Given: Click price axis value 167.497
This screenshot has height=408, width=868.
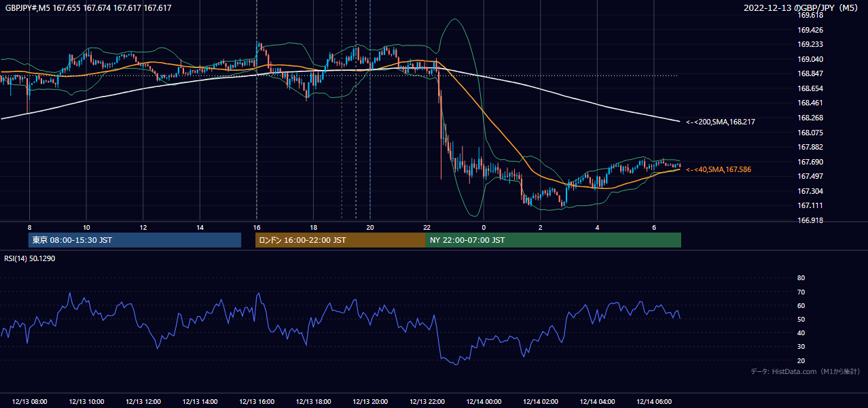Looking at the screenshot, I should pyautogui.click(x=810, y=176).
